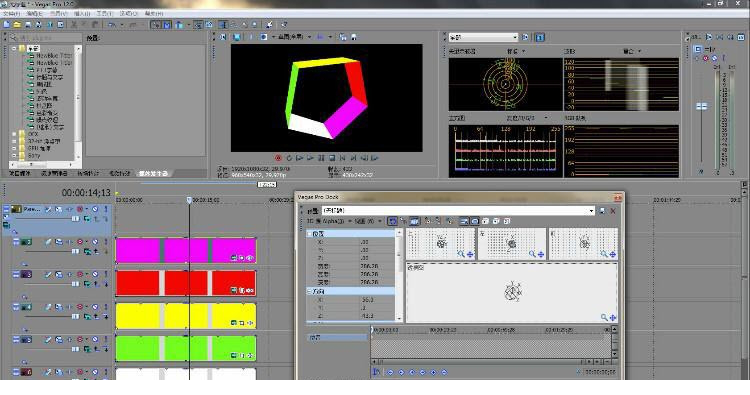750x395 pixels.
Task: Toggle the Enable Snapping toolbar button
Action: [155, 24]
